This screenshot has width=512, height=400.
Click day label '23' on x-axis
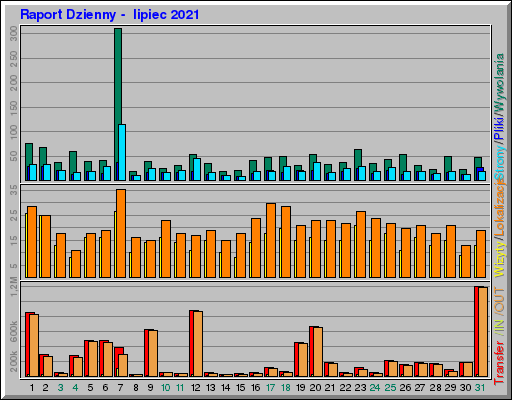(360, 388)
